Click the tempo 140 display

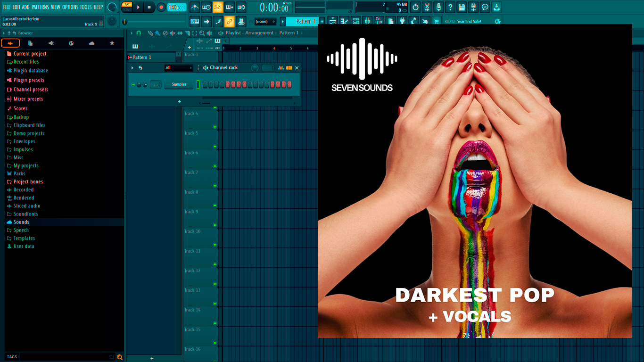point(177,7)
